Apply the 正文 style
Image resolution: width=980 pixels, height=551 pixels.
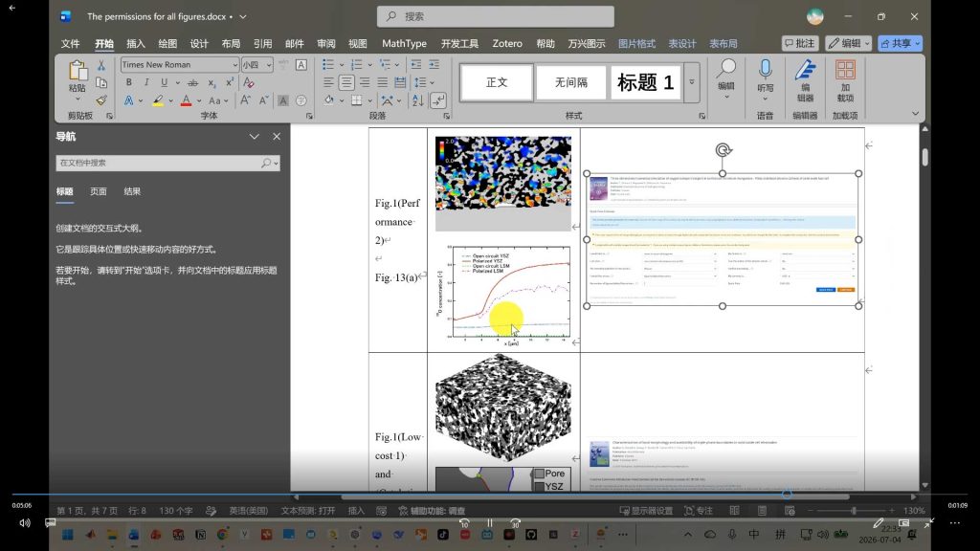pyautogui.click(x=497, y=82)
